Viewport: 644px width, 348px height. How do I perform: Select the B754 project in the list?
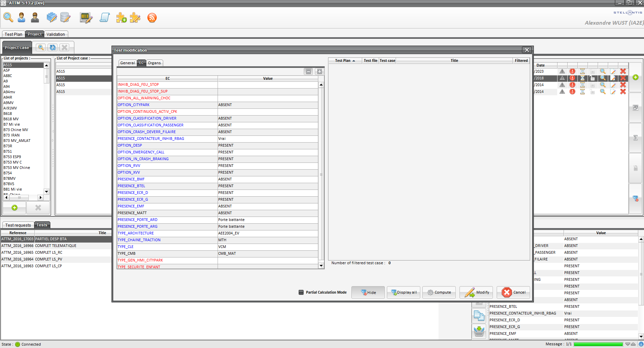8,173
